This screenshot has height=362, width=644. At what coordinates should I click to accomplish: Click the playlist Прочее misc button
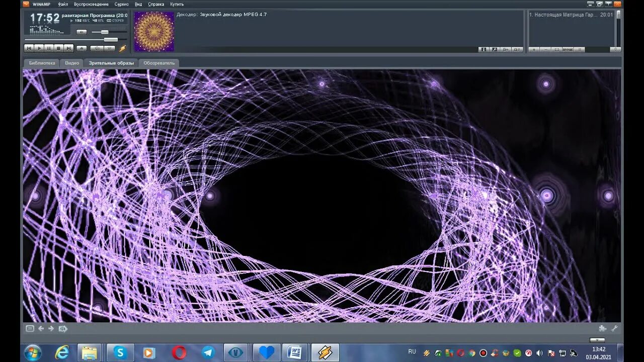[x=568, y=49]
